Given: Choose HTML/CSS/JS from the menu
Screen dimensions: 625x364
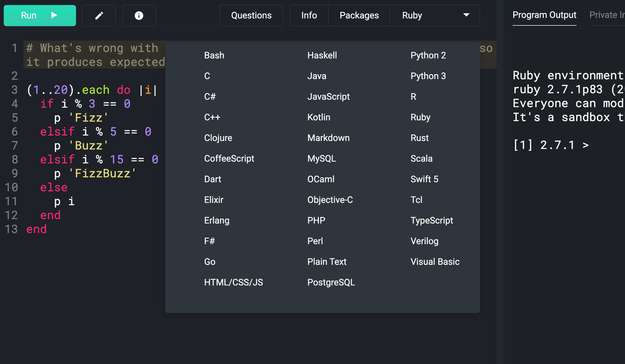Looking at the screenshot, I should pyautogui.click(x=233, y=282).
